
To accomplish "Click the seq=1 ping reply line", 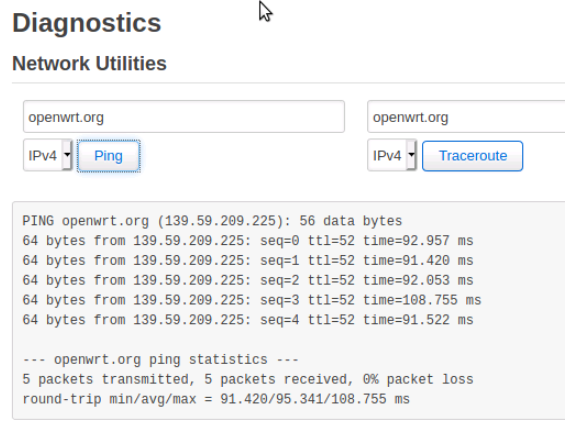I will pos(248,260).
